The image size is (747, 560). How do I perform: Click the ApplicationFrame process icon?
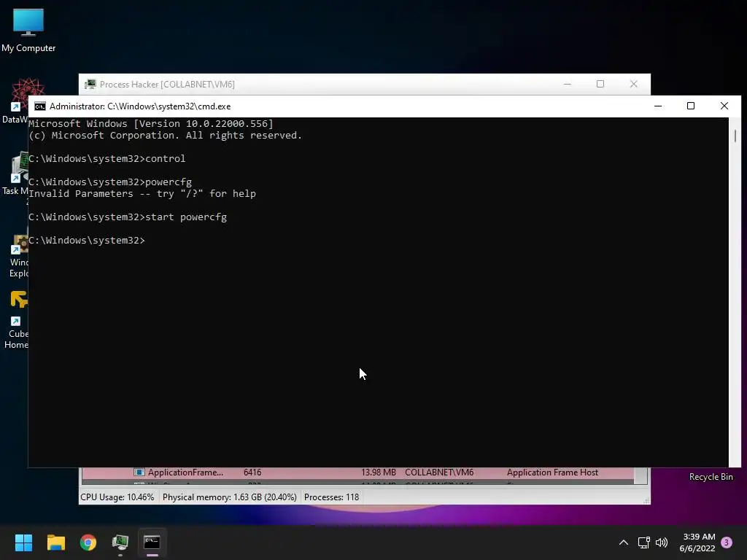point(139,472)
